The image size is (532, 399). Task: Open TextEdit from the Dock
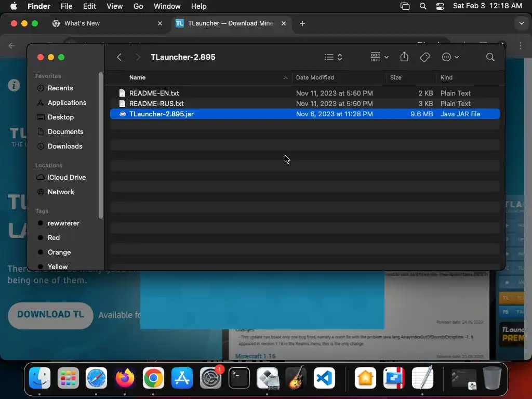(422, 378)
